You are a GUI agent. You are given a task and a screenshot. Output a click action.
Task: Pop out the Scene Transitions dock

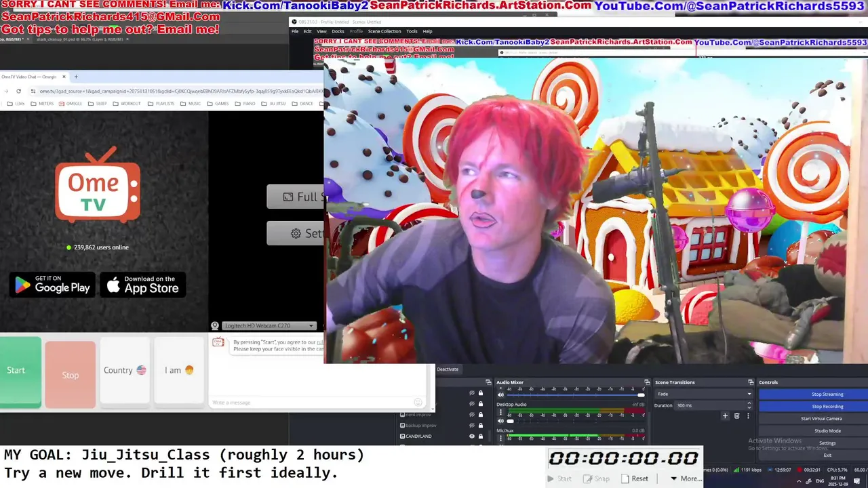pos(751,382)
